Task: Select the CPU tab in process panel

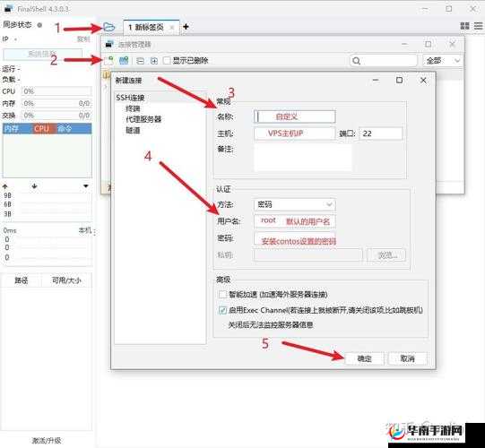Action: coord(41,129)
